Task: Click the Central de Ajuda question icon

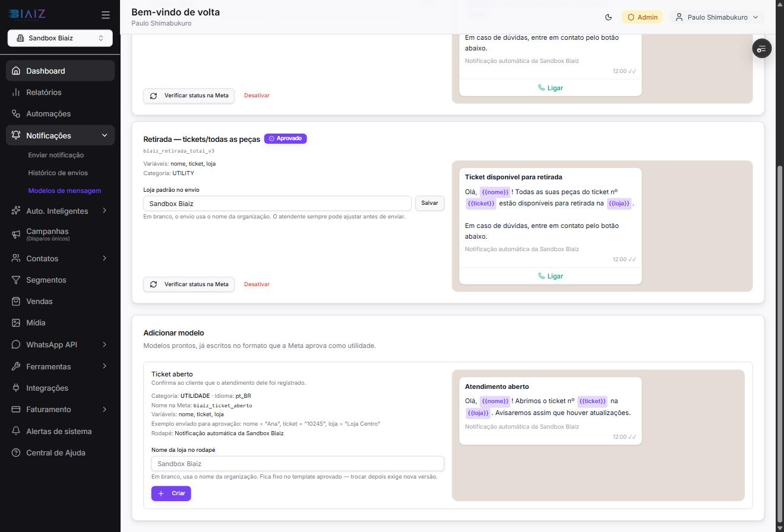Action: (16, 452)
